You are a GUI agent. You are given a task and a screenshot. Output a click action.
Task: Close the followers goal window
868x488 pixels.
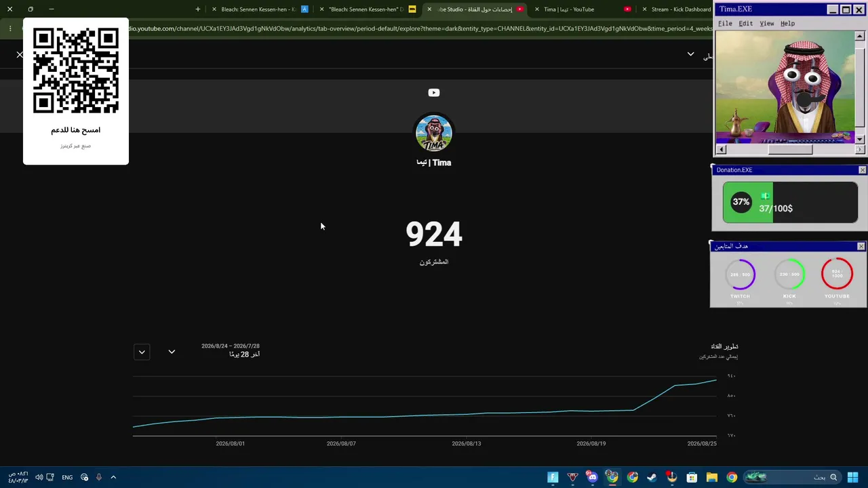861,246
